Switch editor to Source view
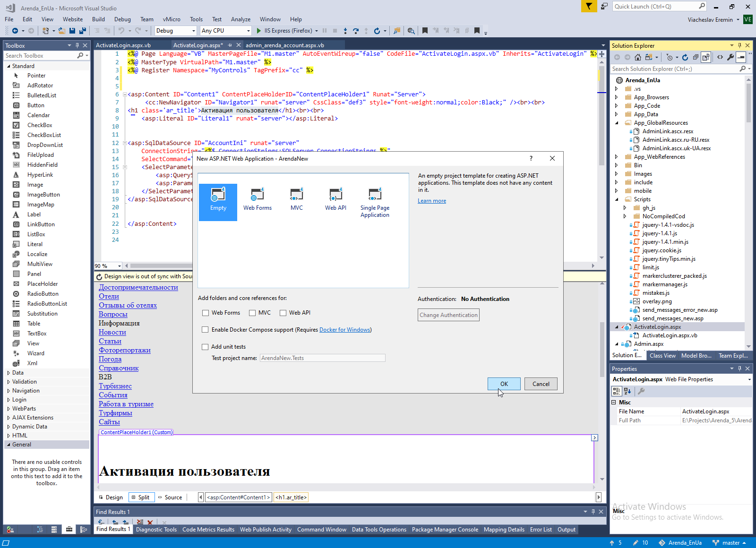The image size is (756, 548). tap(170, 497)
